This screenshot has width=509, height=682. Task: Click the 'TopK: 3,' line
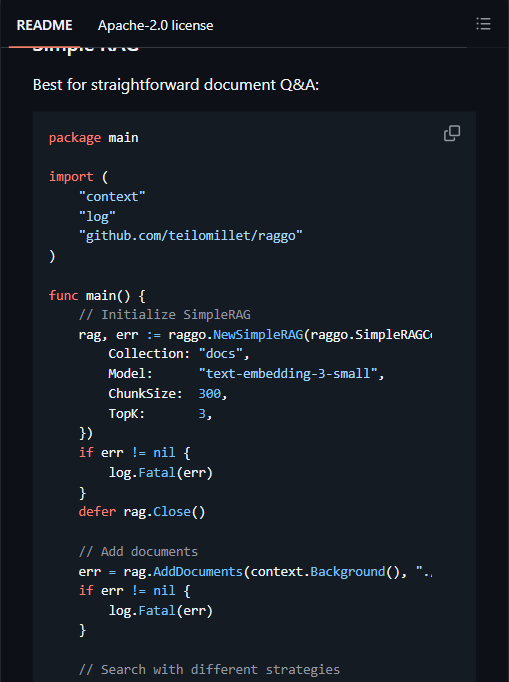pyautogui.click(x=160, y=413)
